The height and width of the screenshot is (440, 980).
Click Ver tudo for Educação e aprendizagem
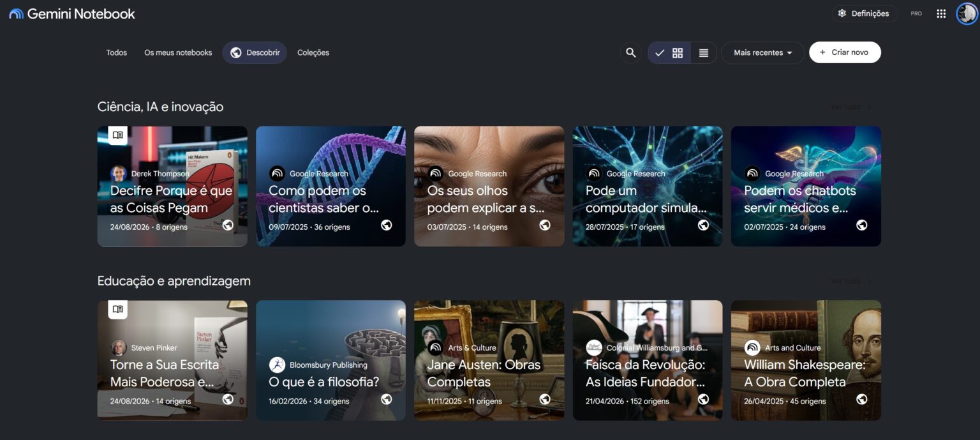pyautogui.click(x=851, y=281)
